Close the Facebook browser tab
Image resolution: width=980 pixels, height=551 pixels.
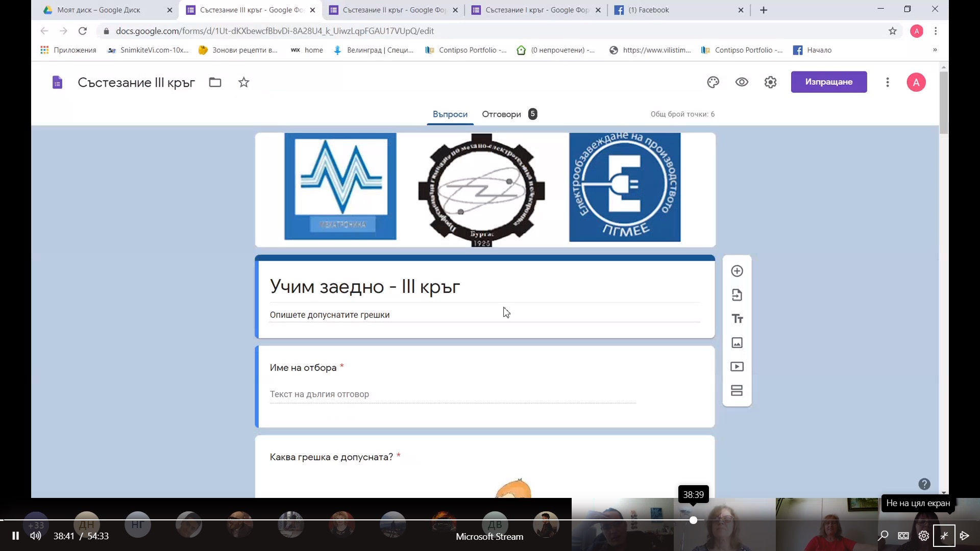click(741, 10)
